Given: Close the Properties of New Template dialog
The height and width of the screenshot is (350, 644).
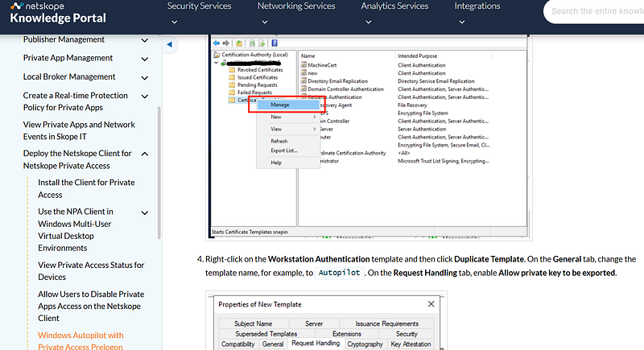Looking at the screenshot, I should point(431,304).
